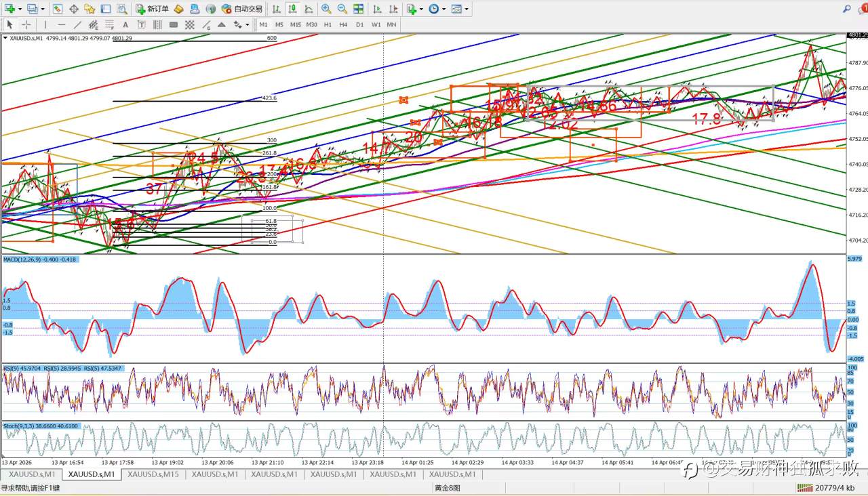Select the horizontal line tool
This screenshot has width=868, height=496.
tap(61, 24)
